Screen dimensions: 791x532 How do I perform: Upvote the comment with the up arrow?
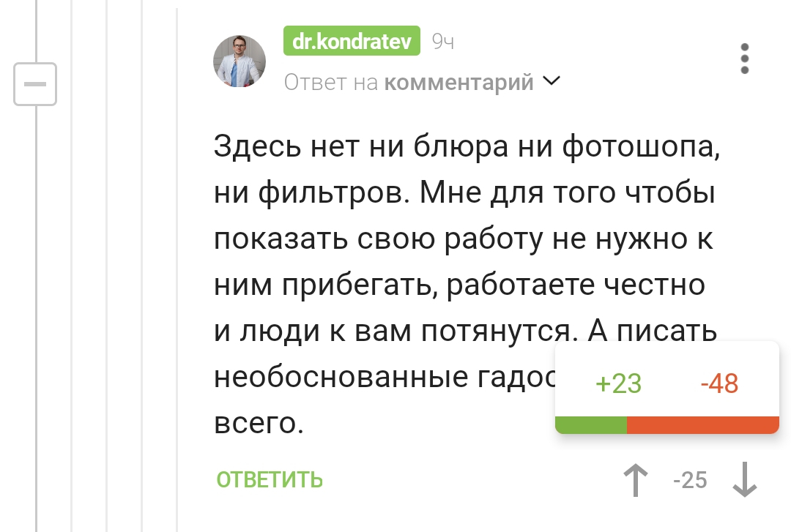point(636,481)
